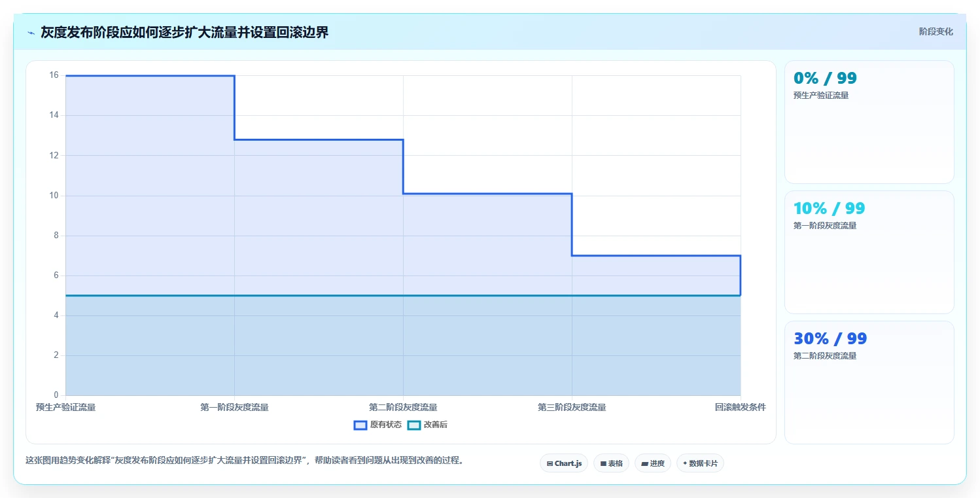Click the 数据卡片 tag button
Viewport: 980px width, 498px height.
click(x=700, y=463)
